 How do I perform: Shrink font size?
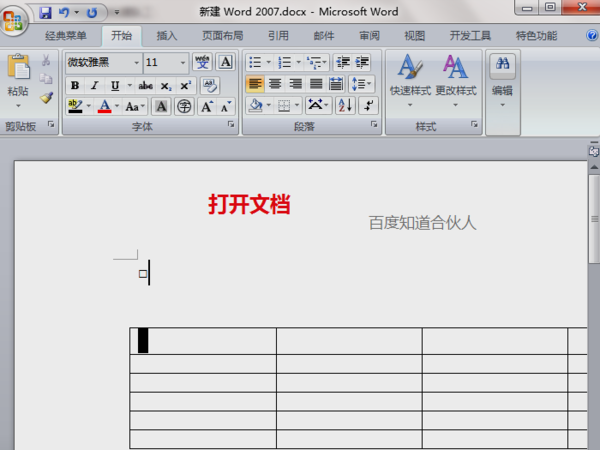[226, 106]
